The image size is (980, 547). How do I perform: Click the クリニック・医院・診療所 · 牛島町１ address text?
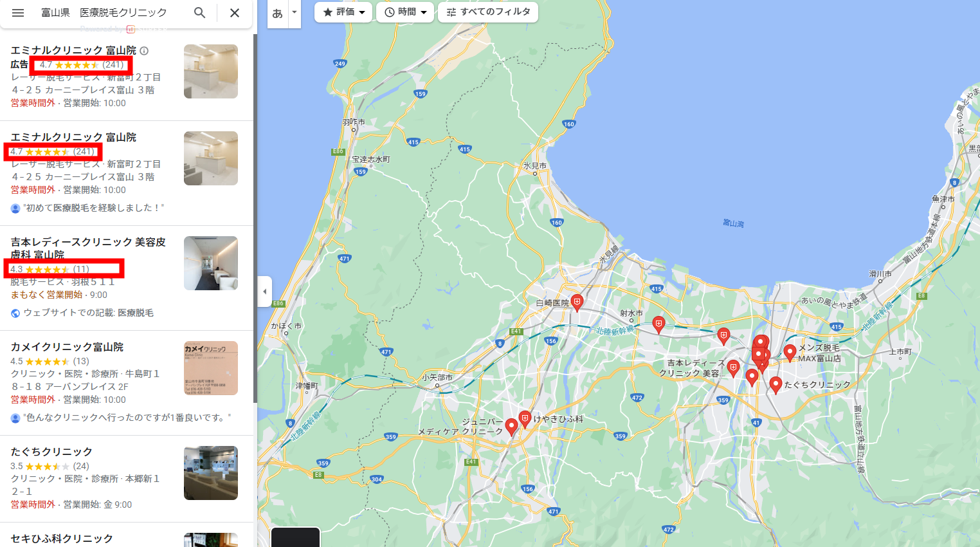point(85,373)
